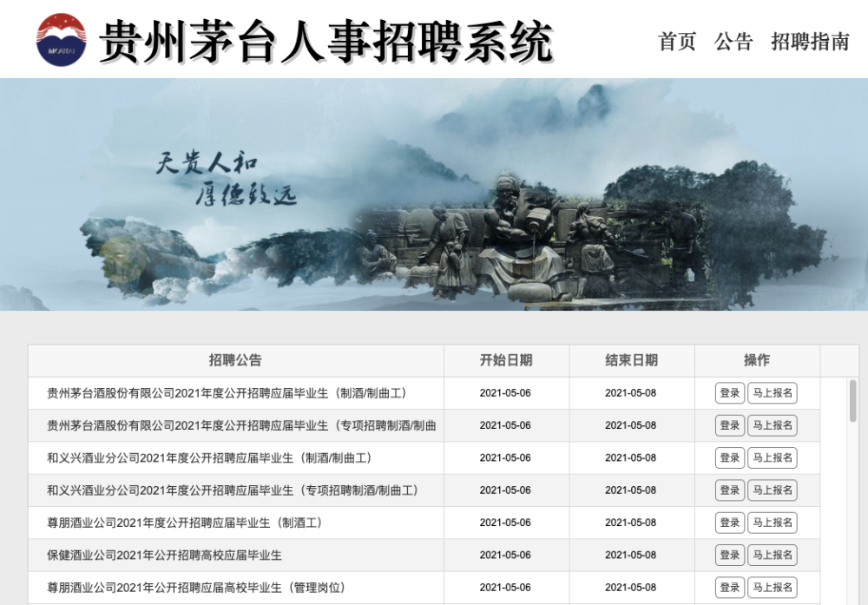
Task: Click end date 2021-05-08 in 尊朋酒业 (制酒工) row
Action: tap(630, 523)
